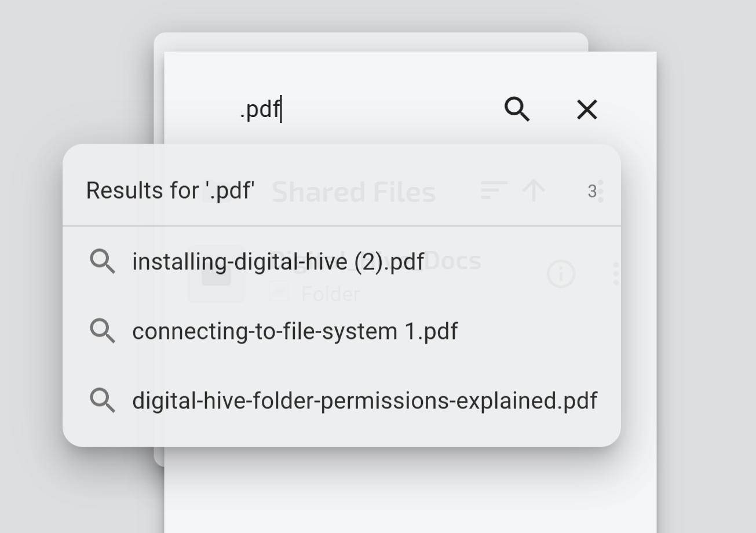Open the Docs folder row overflow menu

pos(615,273)
